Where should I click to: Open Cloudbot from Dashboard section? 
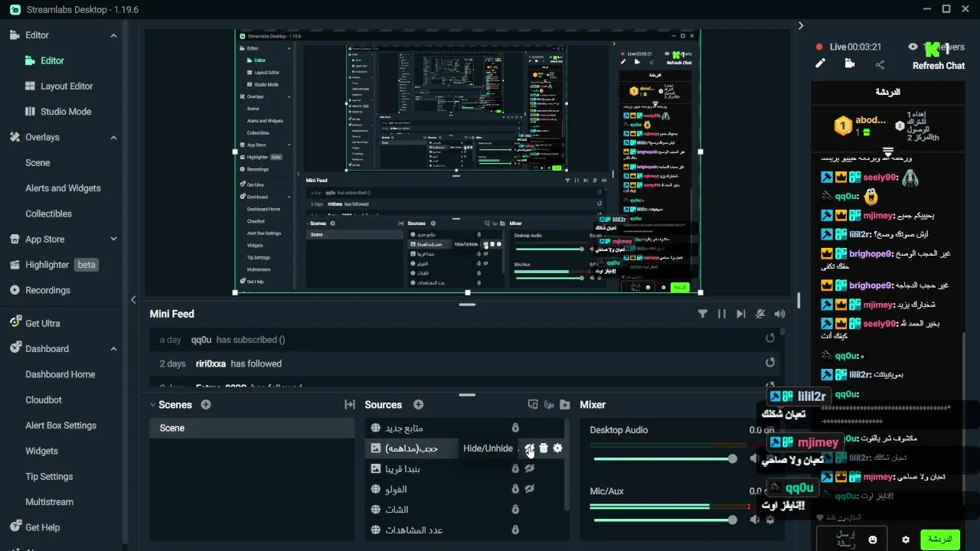coord(44,399)
